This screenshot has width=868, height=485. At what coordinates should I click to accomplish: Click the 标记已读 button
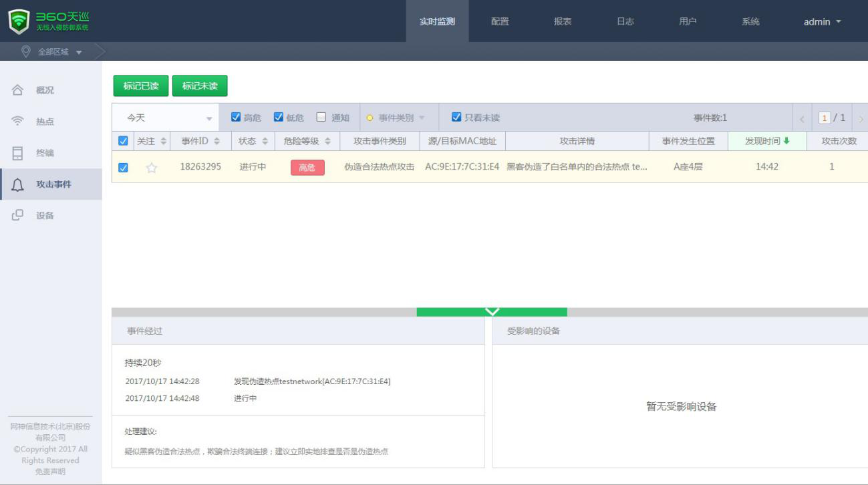[x=140, y=86]
